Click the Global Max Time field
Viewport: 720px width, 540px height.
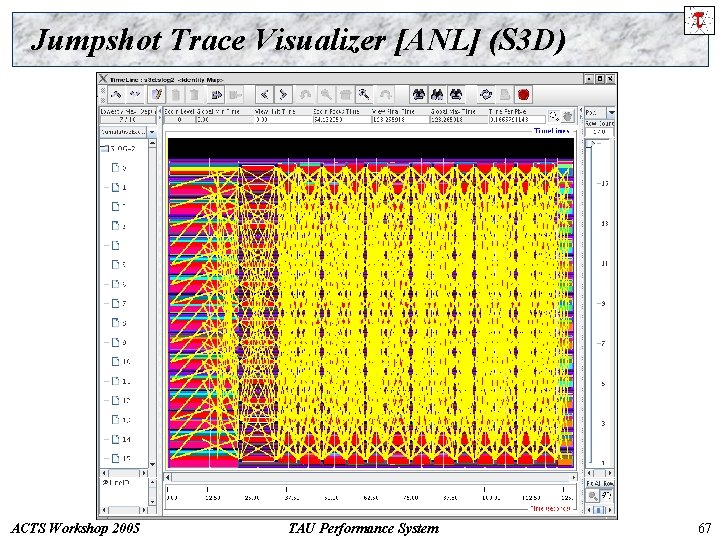click(x=458, y=119)
